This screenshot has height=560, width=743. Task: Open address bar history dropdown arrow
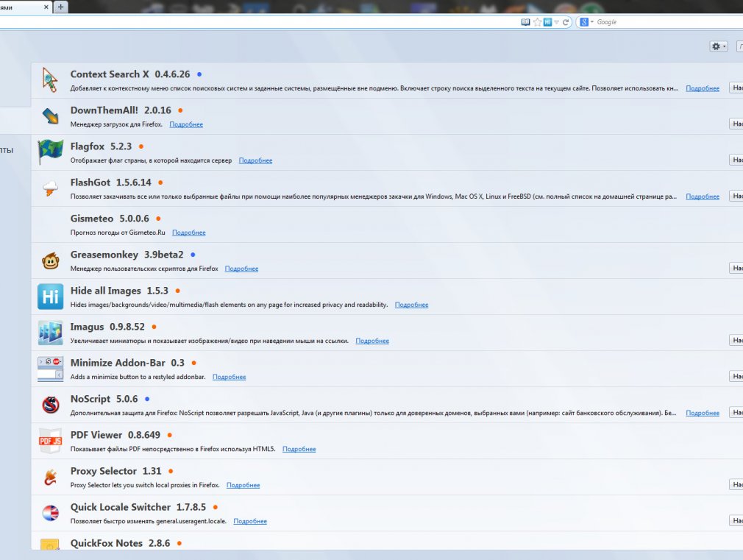click(x=557, y=22)
